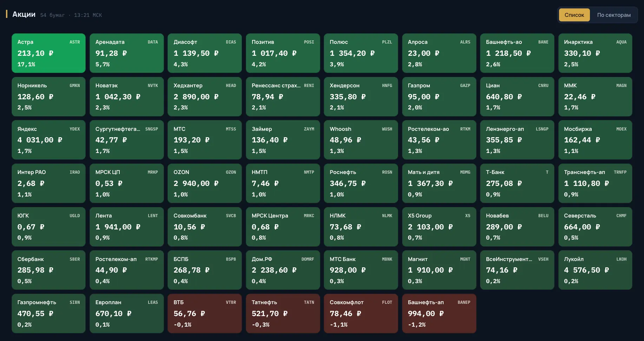
Task: Select the Башнефть-ао BANE card
Action: (517, 53)
